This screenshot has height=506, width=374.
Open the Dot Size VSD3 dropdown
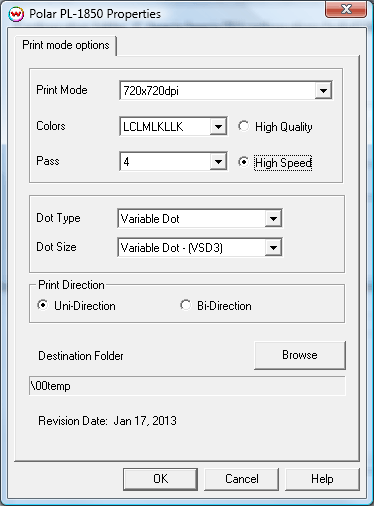(x=200, y=247)
